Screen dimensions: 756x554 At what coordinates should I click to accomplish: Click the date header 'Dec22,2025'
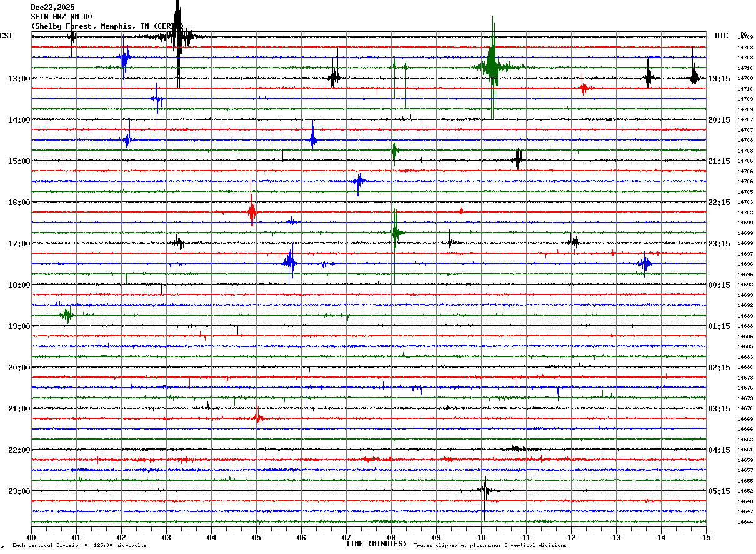tap(52, 8)
